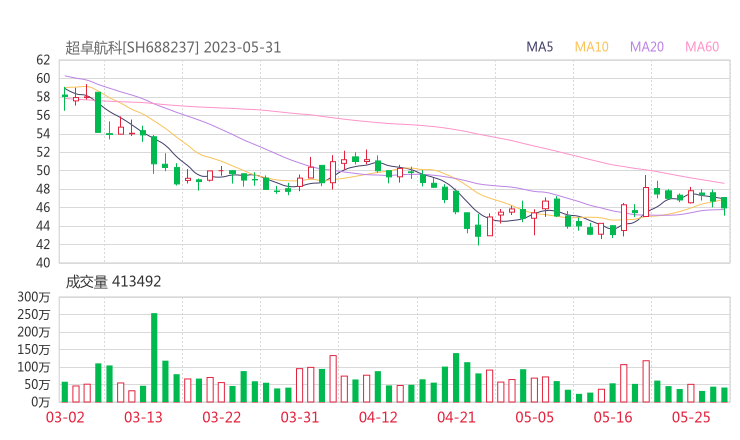The height and width of the screenshot is (440, 740).
Task: Click the 04-12 date axis label
Action: [x=378, y=417]
